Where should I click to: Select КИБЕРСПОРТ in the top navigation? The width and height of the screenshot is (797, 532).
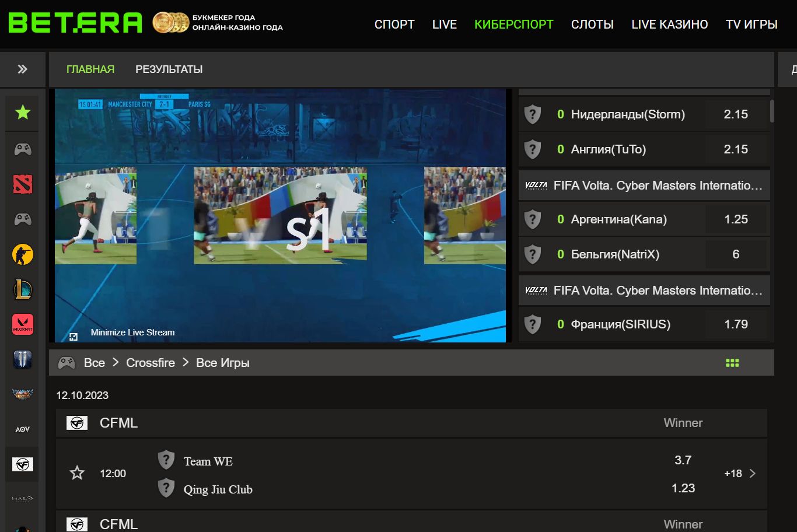click(x=514, y=24)
